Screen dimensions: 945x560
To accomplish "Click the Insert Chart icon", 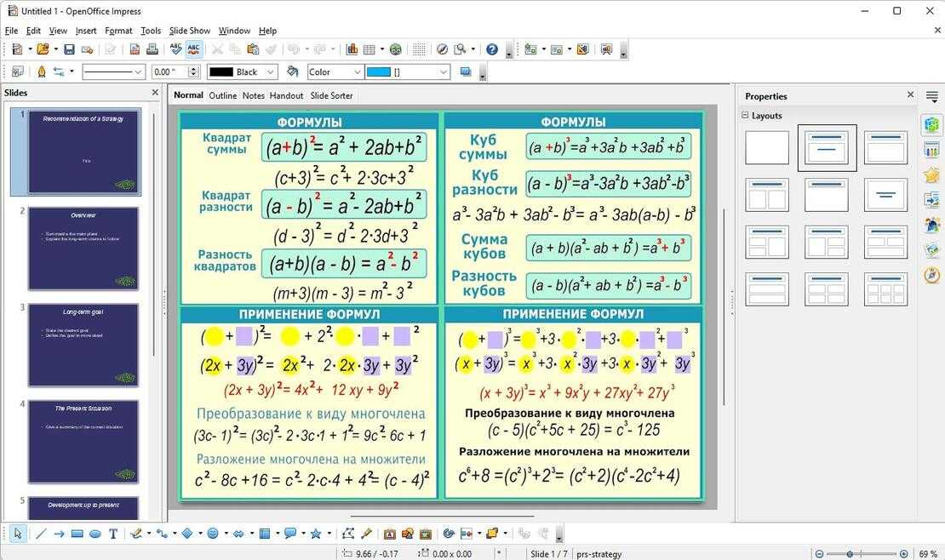I will point(352,49).
